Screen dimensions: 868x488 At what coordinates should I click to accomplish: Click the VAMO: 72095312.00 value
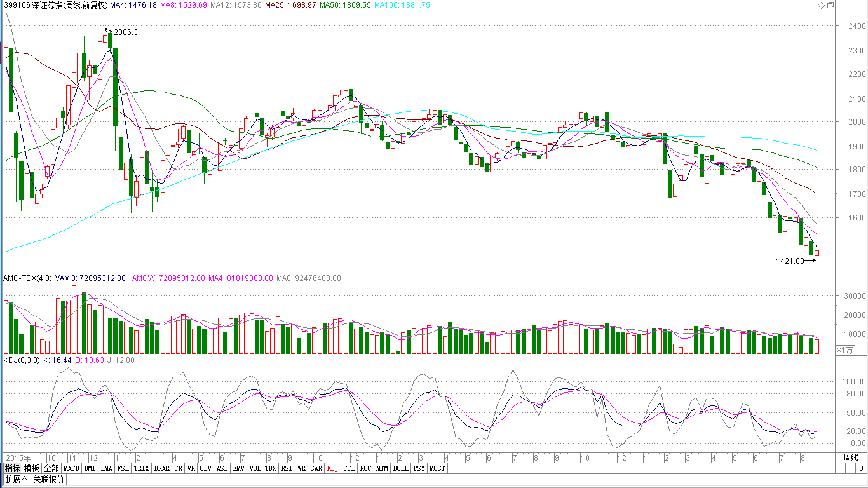click(x=90, y=278)
